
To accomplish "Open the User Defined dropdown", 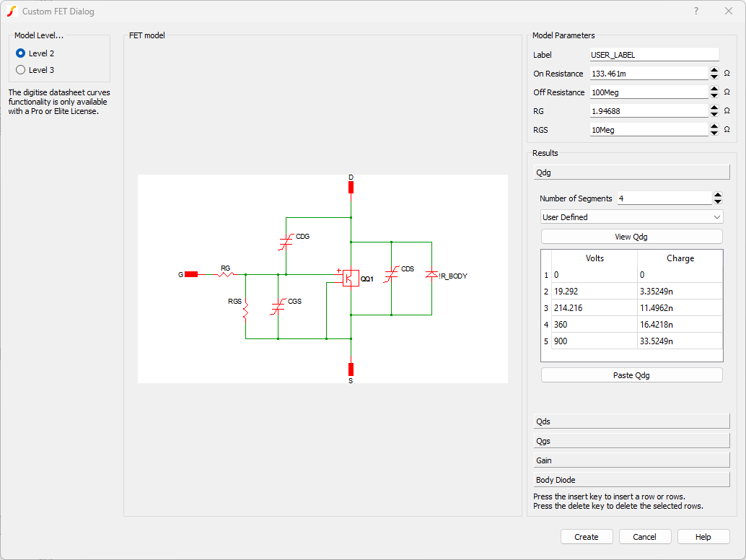I will tap(631, 217).
